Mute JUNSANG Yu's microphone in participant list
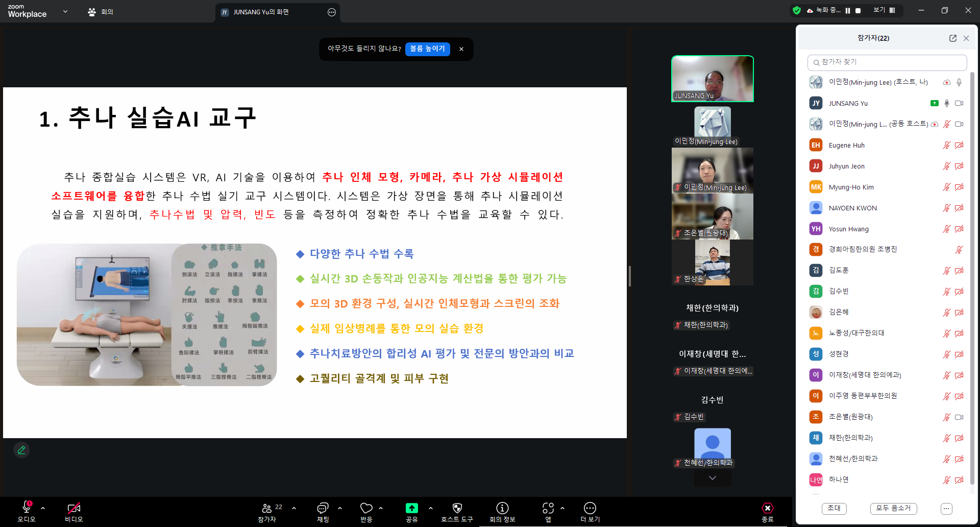The height and width of the screenshot is (527, 980). point(947,103)
